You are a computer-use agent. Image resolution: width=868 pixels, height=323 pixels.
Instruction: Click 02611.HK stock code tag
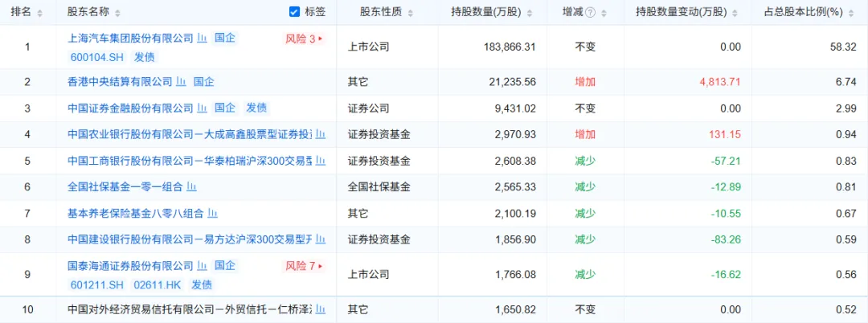click(x=158, y=285)
